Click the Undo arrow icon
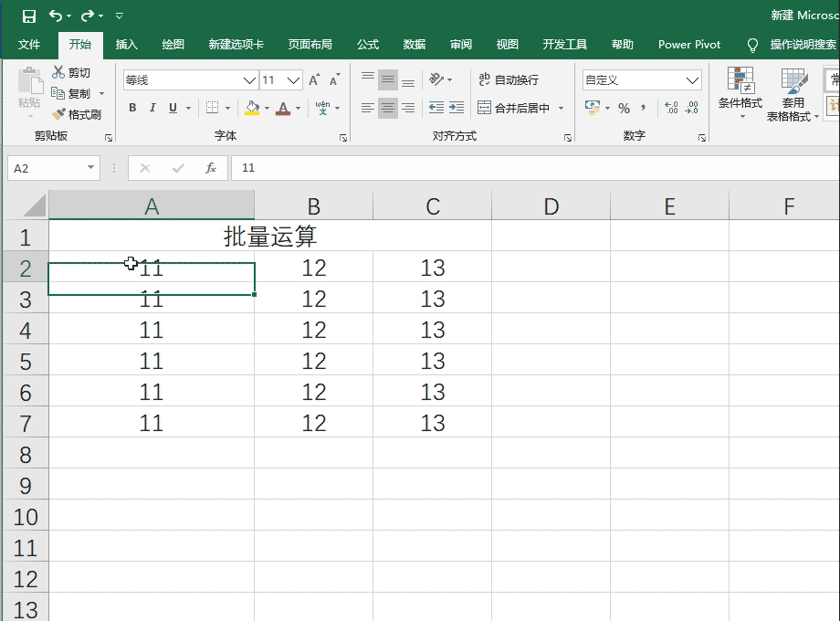This screenshot has width=840, height=621. (x=55, y=16)
